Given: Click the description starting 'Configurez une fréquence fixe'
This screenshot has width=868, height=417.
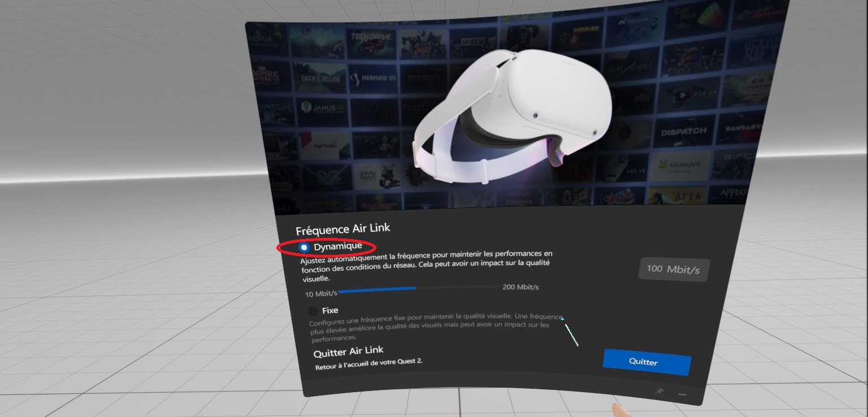Looking at the screenshot, I should click(436, 329).
